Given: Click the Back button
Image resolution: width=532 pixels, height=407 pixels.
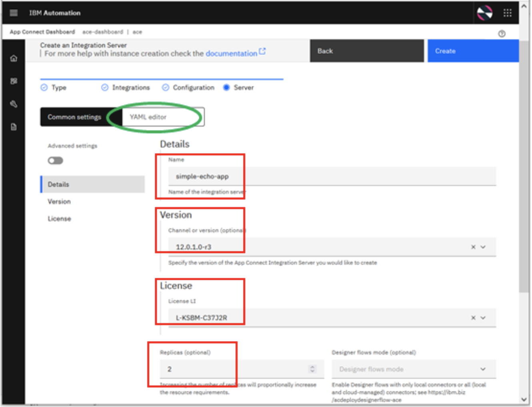Looking at the screenshot, I should pos(367,51).
